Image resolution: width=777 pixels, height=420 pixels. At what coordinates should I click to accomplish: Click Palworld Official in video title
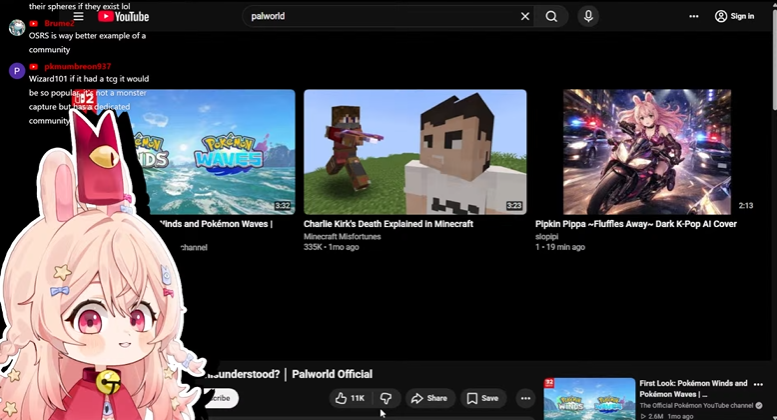(332, 374)
